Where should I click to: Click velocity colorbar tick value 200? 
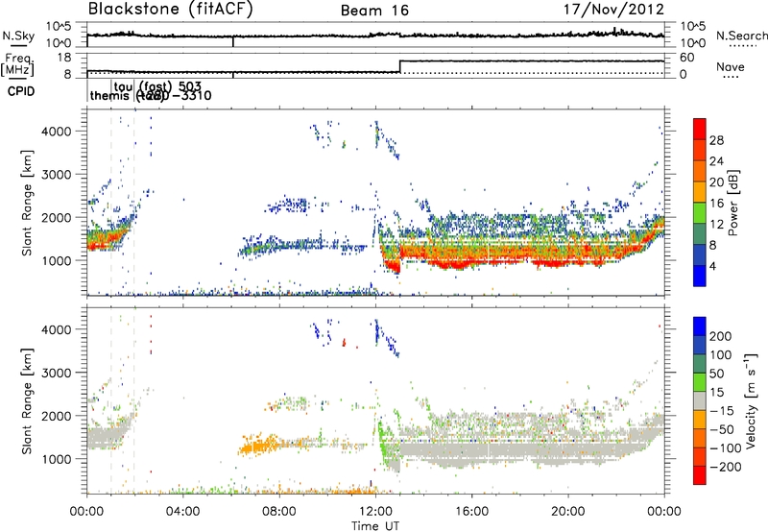tap(721, 336)
